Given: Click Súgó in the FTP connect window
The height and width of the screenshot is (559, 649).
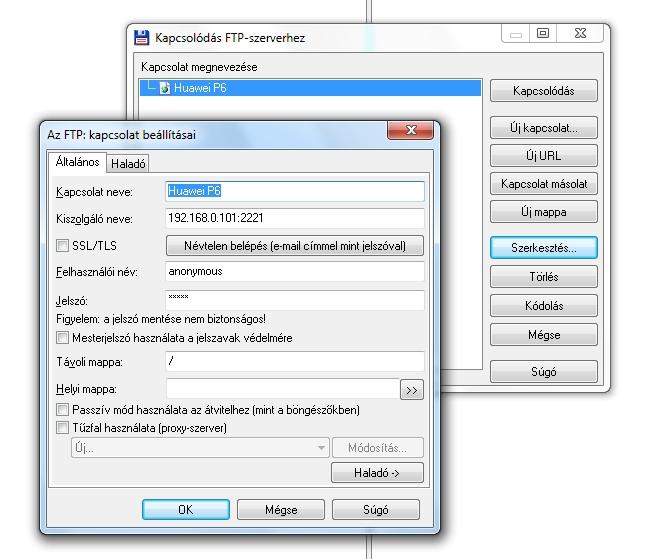Looking at the screenshot, I should pos(544,372).
